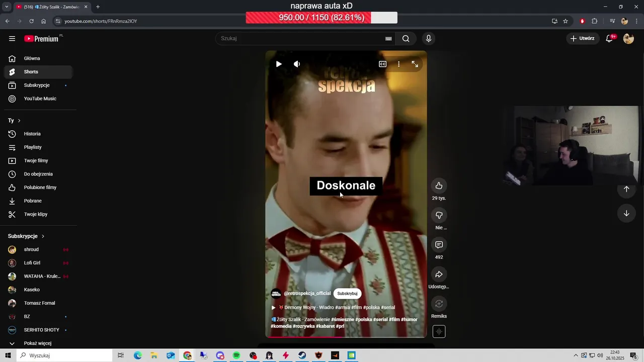The image size is (644, 362).
Task: Open Do obejrzenia list
Action: [x=38, y=174]
